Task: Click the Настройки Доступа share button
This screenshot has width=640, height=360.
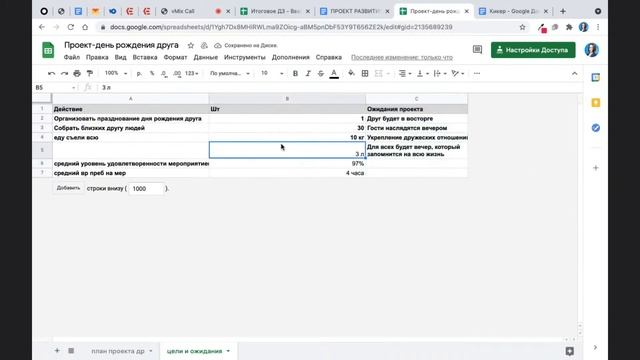Action: tap(533, 50)
